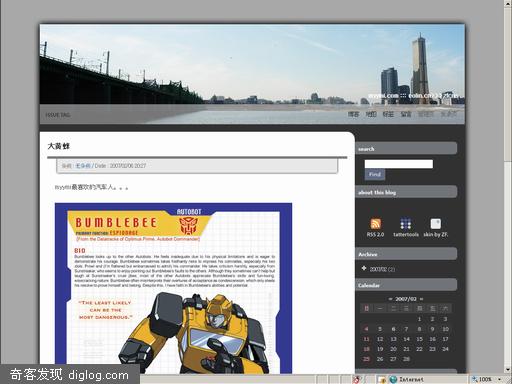Image resolution: width=512 pixels, height=384 pixels.
Task: Select calendar day 25
Action: [x=366, y=359]
